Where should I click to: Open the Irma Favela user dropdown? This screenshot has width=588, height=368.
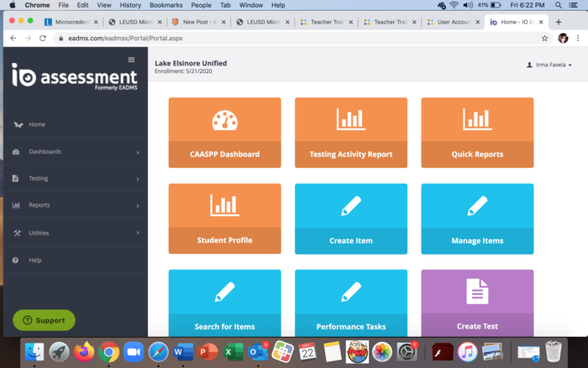[549, 65]
